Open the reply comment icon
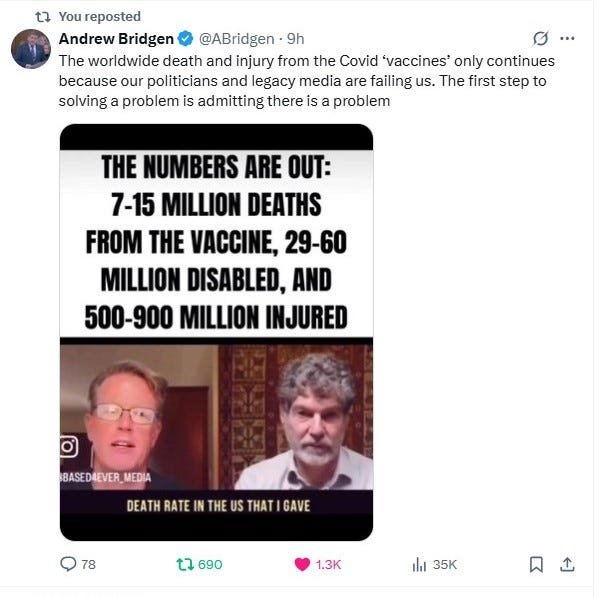 pos(68,564)
